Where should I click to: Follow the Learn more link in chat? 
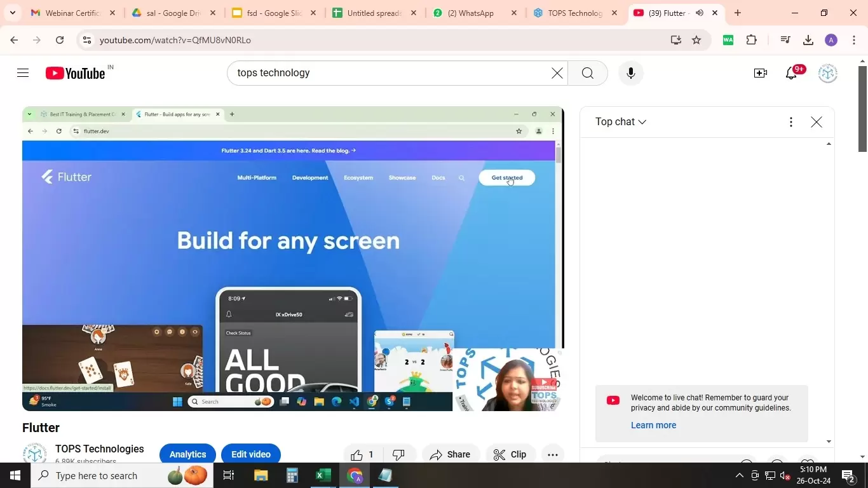(653, 425)
